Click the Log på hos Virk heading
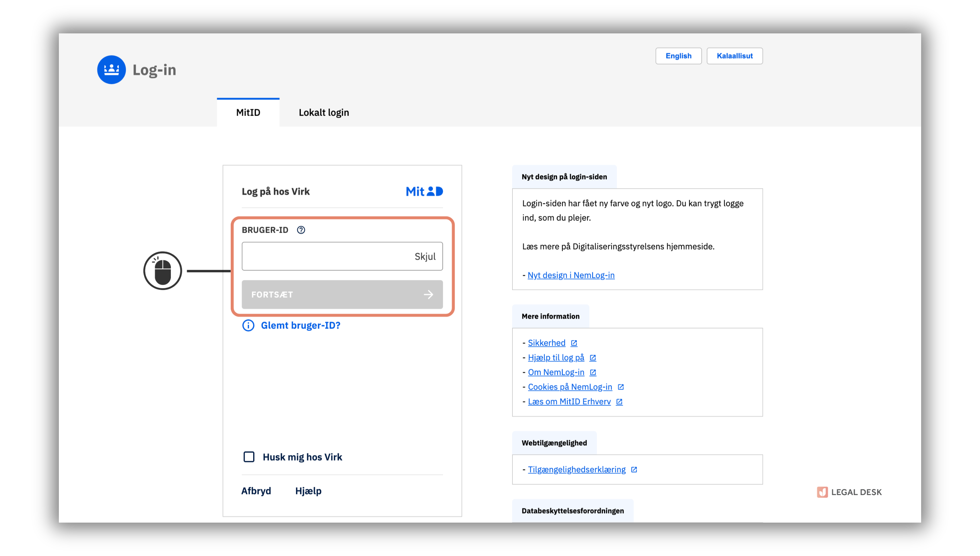Viewport: 980px width, 556px height. tap(275, 192)
